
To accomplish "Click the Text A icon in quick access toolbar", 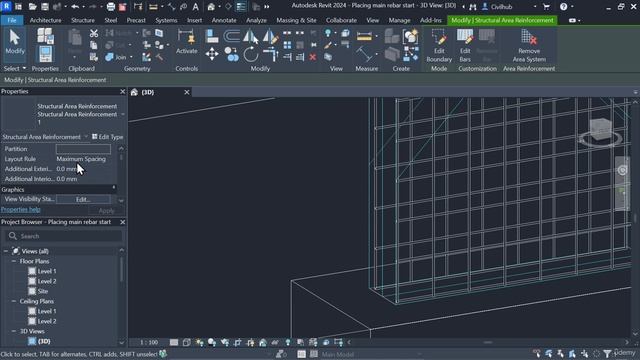I will [196, 7].
